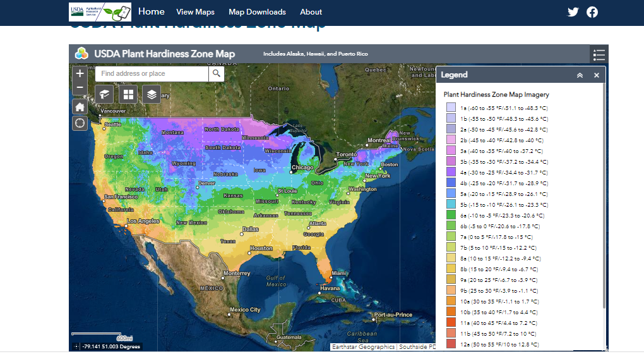Click the map zoom in plus button
Viewport: 644px width, 354px height.
coord(80,73)
